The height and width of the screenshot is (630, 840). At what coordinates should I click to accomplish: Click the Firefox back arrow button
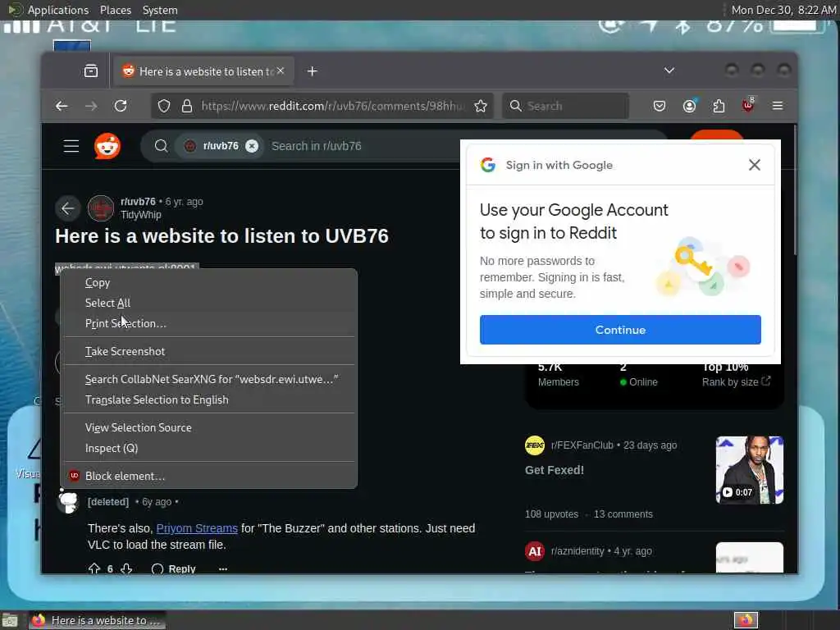(62, 106)
